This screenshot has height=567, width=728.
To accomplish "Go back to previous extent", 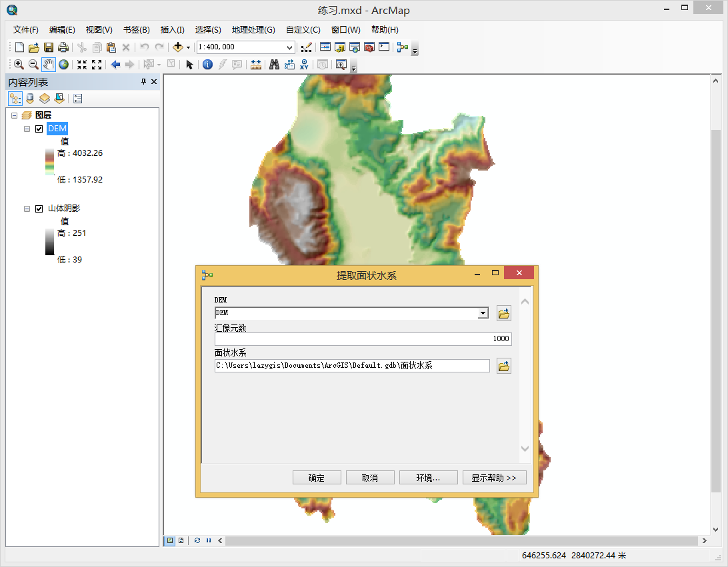I will [115, 65].
